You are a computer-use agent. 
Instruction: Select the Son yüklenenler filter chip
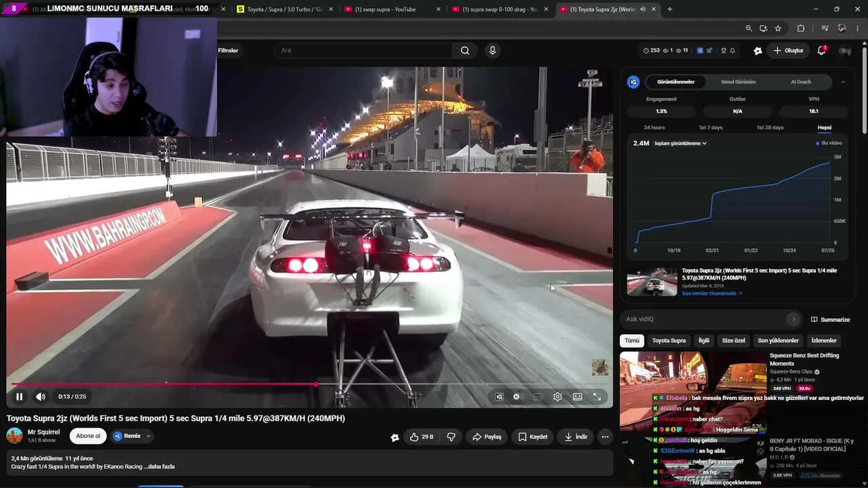coord(778,340)
